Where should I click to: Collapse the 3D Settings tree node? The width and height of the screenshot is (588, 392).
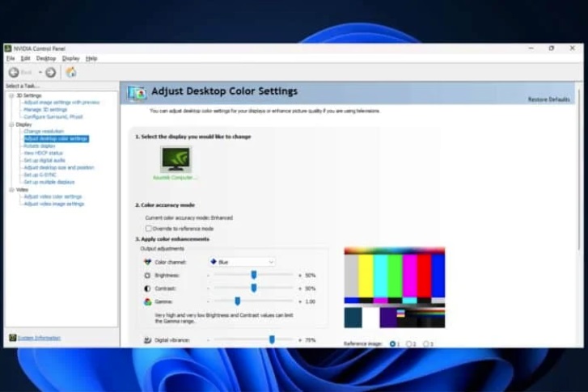click(x=11, y=95)
